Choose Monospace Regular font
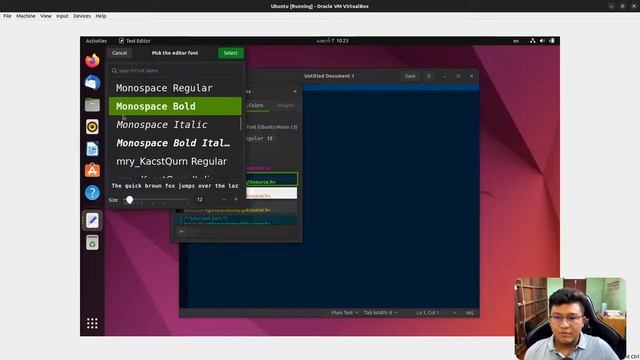640x360 pixels. coord(175,88)
